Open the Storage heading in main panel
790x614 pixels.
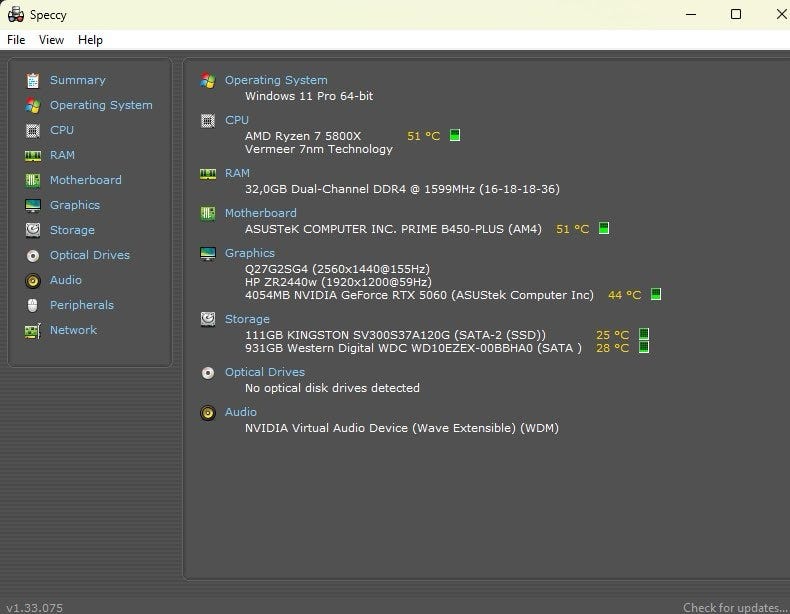pyautogui.click(x=247, y=319)
